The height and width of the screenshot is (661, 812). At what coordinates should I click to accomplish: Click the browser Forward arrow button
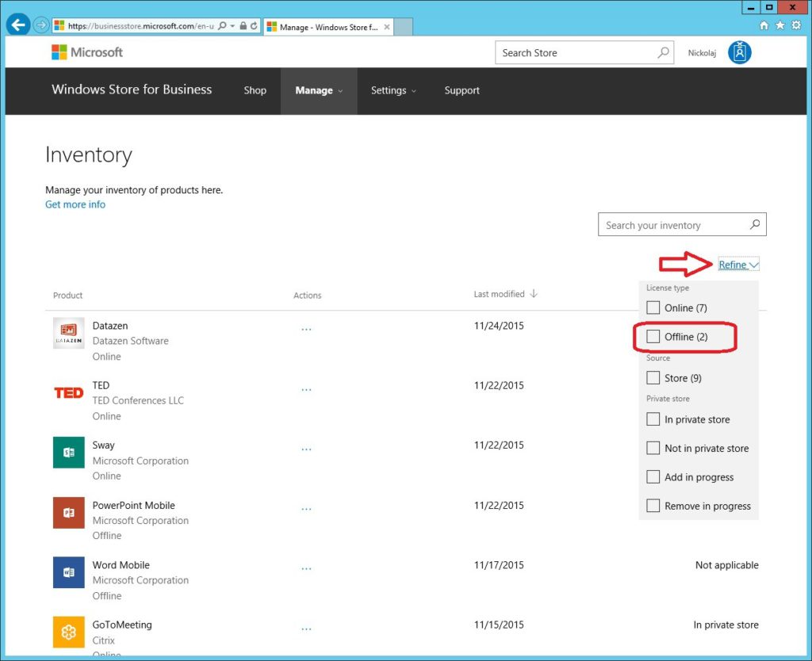pyautogui.click(x=41, y=25)
